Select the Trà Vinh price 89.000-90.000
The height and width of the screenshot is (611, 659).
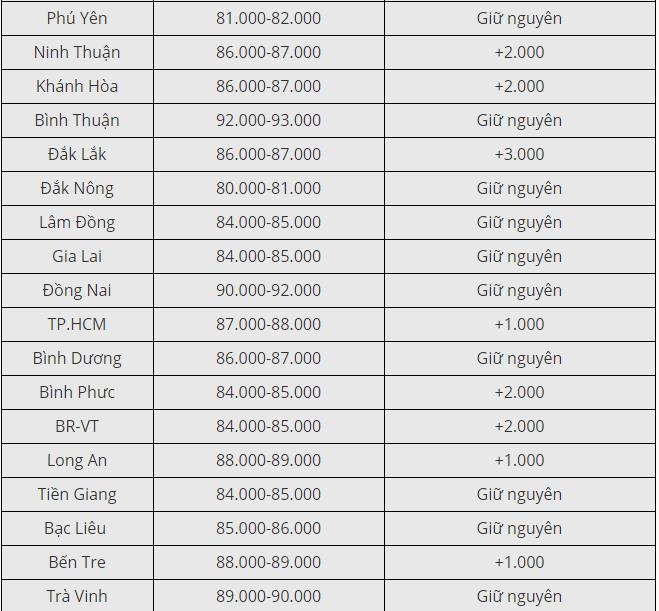click(269, 597)
